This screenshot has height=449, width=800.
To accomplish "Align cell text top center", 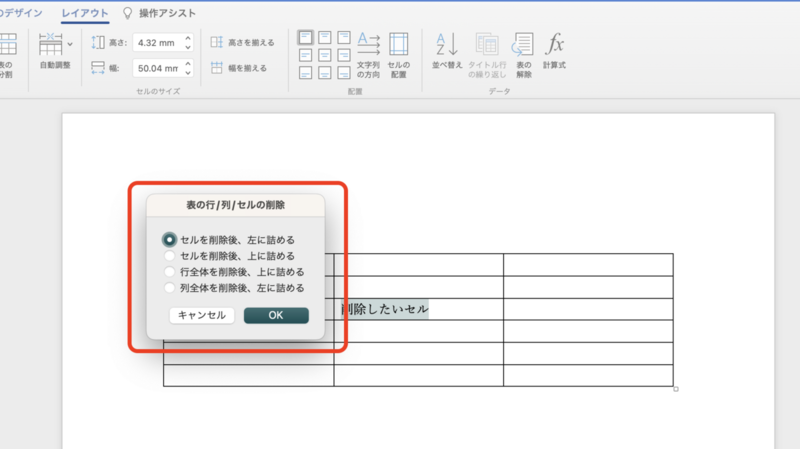I will pyautogui.click(x=324, y=37).
